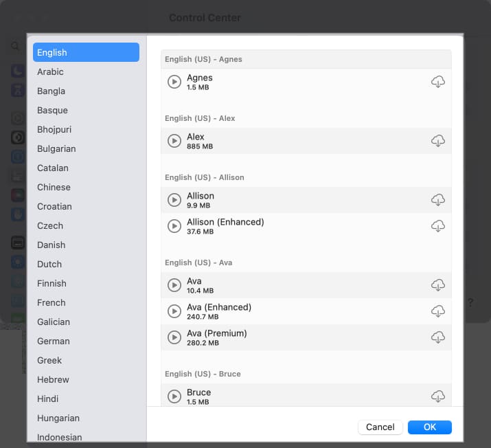Click the 37.6 MB size label

(200, 232)
